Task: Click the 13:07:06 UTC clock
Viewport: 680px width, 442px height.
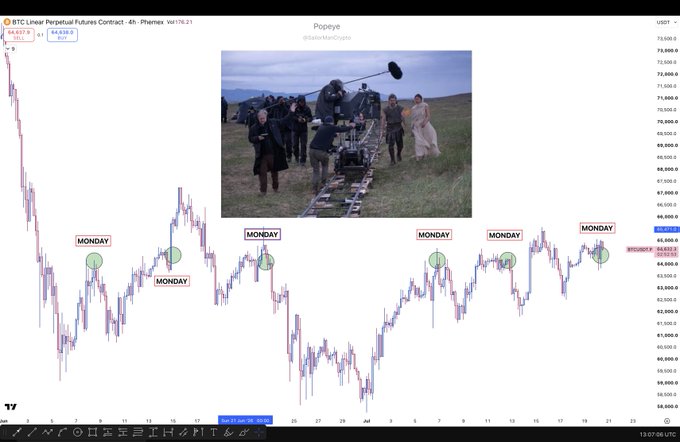Action: click(x=657, y=434)
